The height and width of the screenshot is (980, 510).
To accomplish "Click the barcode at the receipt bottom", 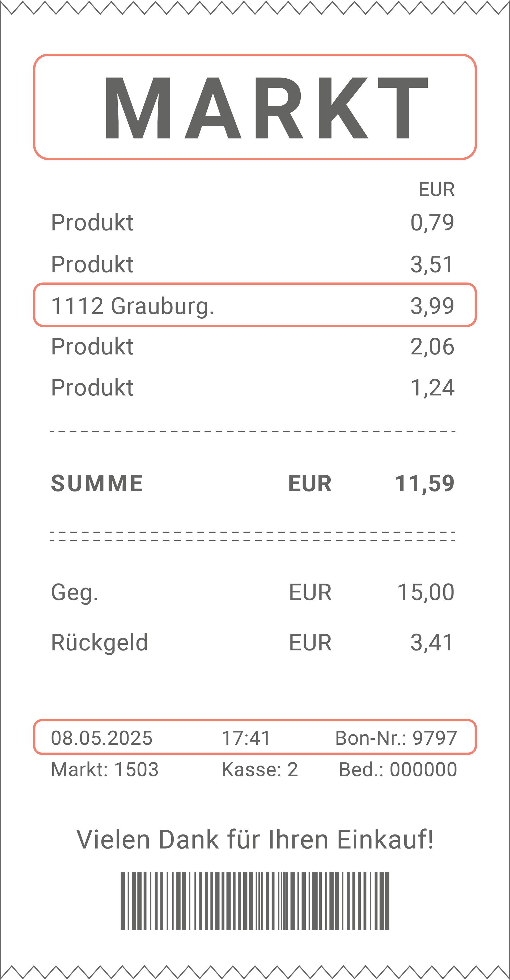I will [255, 901].
